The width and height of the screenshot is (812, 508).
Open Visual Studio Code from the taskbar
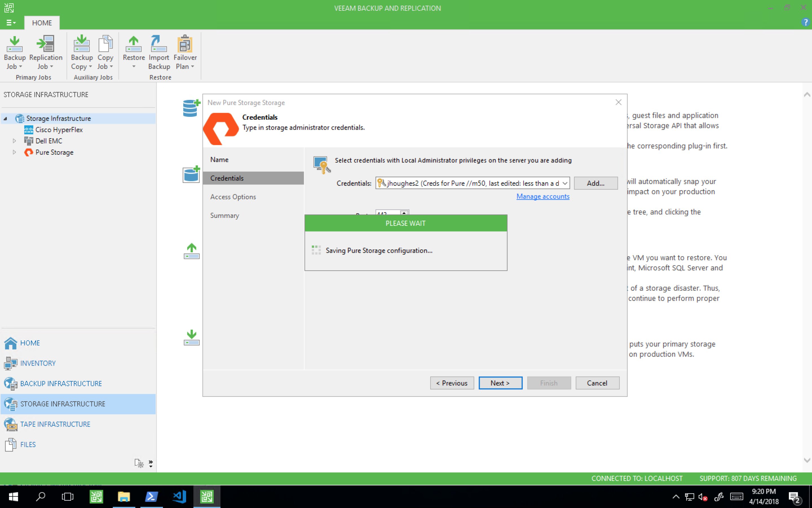(x=179, y=497)
